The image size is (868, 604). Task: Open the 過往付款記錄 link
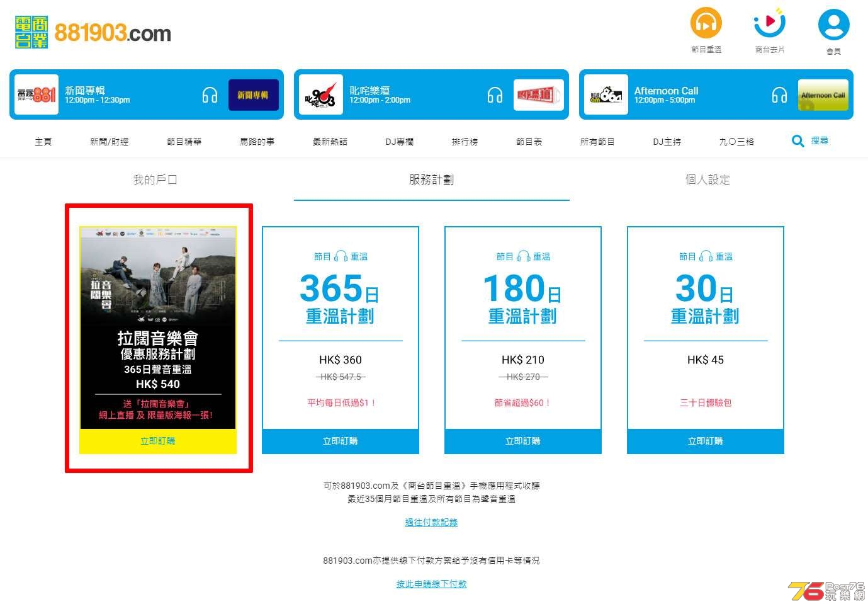431,522
